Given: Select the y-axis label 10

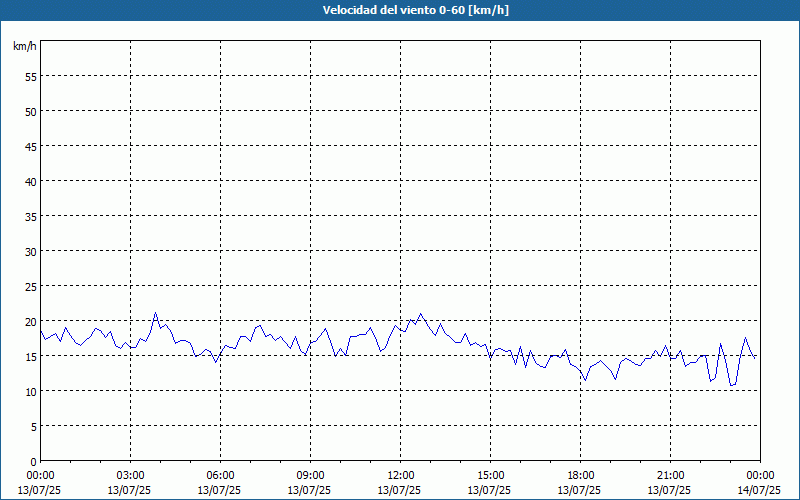Looking at the screenshot, I should (31, 391).
